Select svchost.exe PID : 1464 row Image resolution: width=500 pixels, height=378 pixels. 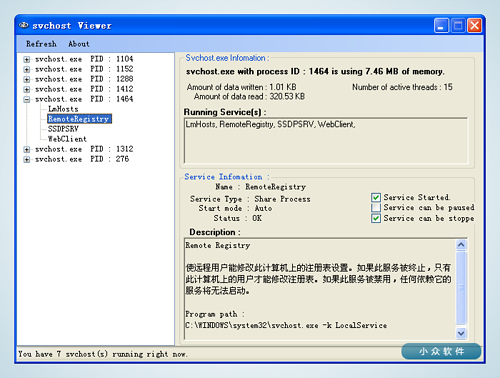tap(84, 99)
